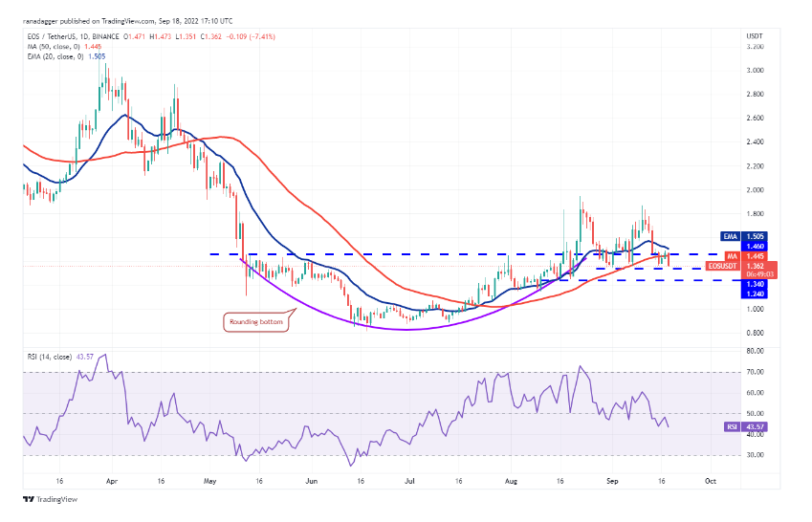Click the high value H1.473

[x=161, y=36]
